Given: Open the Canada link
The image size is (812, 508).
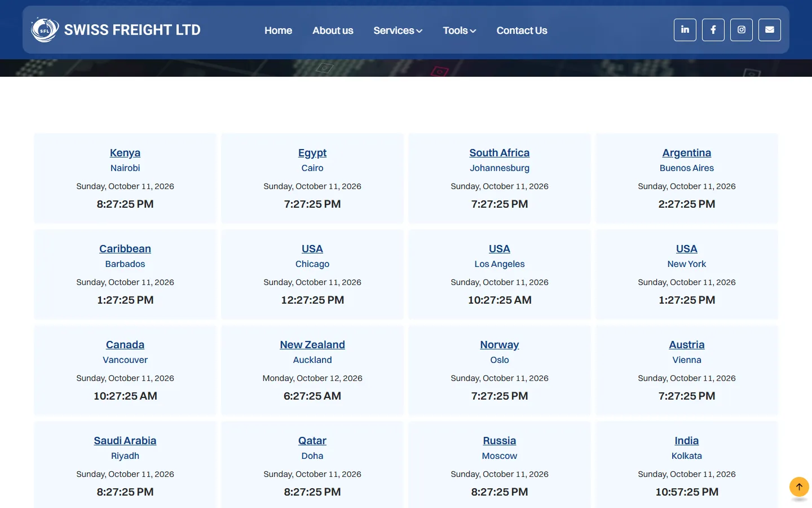Looking at the screenshot, I should click(125, 345).
